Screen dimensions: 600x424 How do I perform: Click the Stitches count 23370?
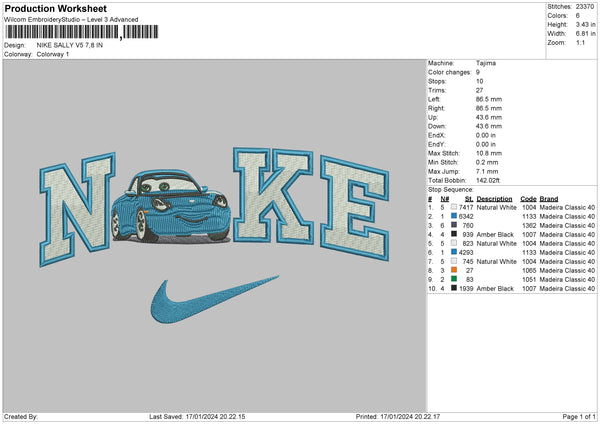584,7
